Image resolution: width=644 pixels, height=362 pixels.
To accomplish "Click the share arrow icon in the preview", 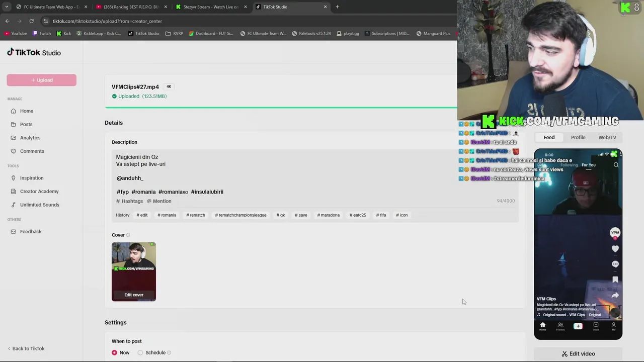I will click(x=615, y=295).
